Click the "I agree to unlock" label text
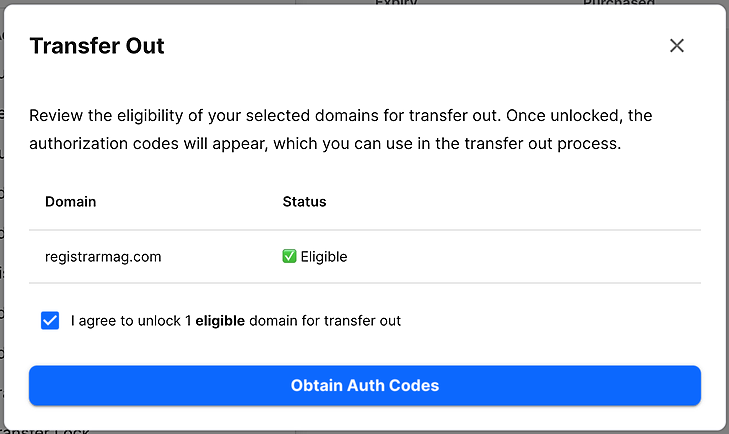This screenshot has width=729, height=434. (126, 321)
